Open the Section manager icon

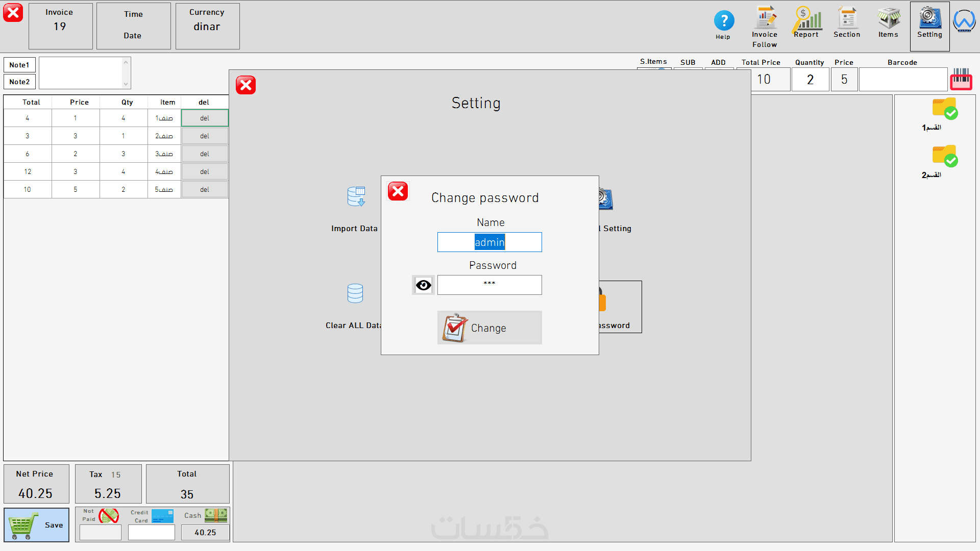(x=847, y=19)
